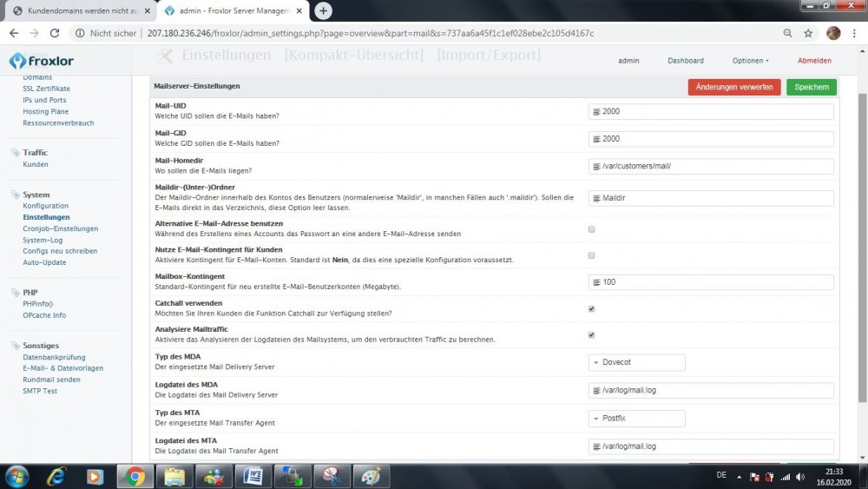Open the Typ des MDA dropdown
The height and width of the screenshot is (489, 868).
tap(636, 362)
